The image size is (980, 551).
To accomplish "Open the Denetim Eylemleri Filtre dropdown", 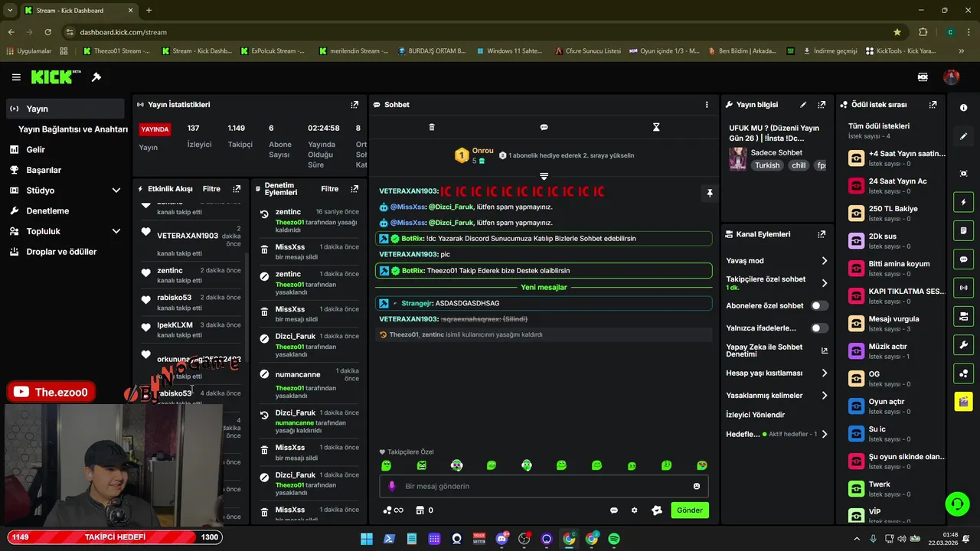I will [330, 189].
